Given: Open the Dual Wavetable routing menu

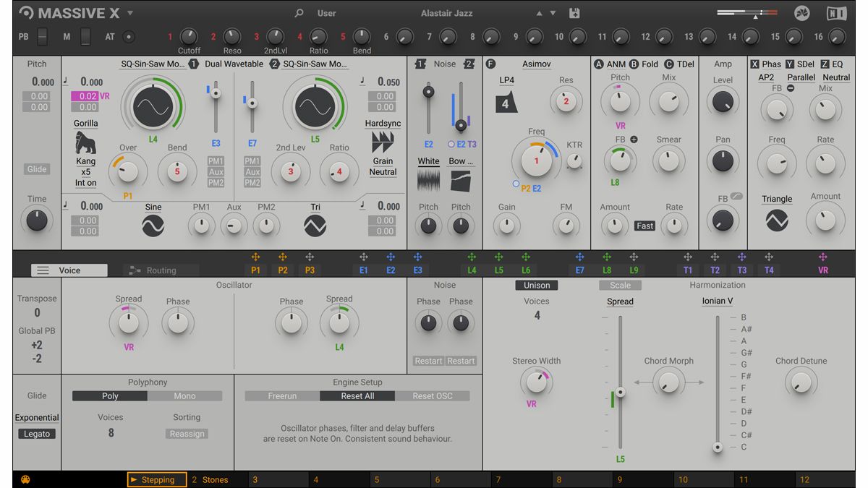Looking at the screenshot, I should [234, 64].
